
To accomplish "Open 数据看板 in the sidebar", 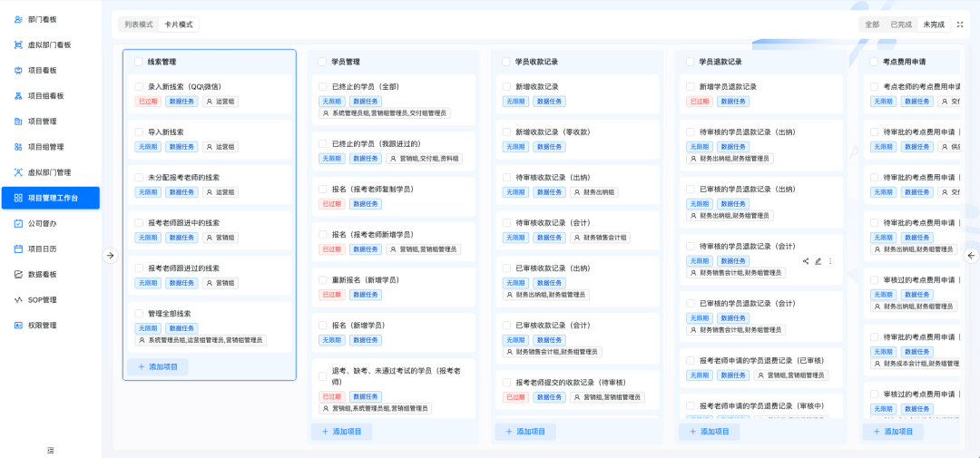I will click(50, 274).
